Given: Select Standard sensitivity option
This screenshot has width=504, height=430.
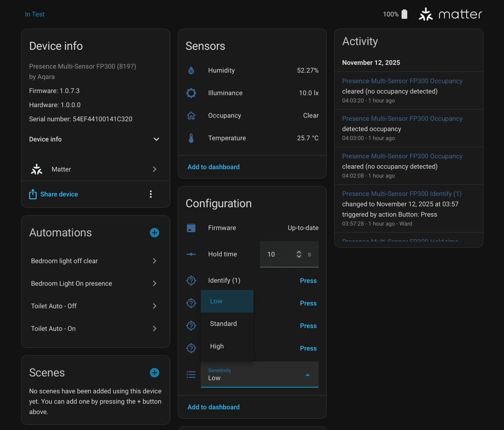Looking at the screenshot, I should click(x=223, y=324).
